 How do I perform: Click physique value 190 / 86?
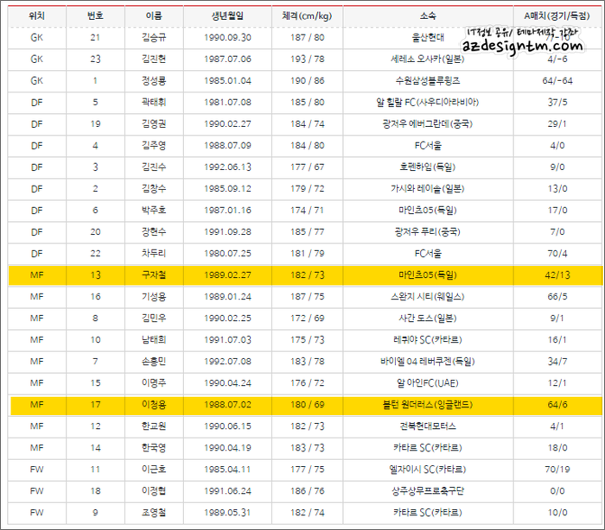[x=307, y=81]
